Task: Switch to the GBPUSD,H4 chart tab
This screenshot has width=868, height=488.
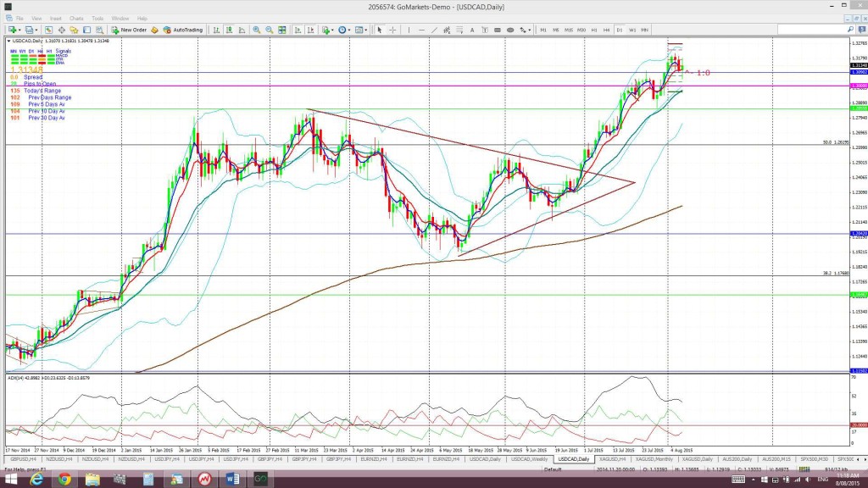Action: [x=23, y=459]
